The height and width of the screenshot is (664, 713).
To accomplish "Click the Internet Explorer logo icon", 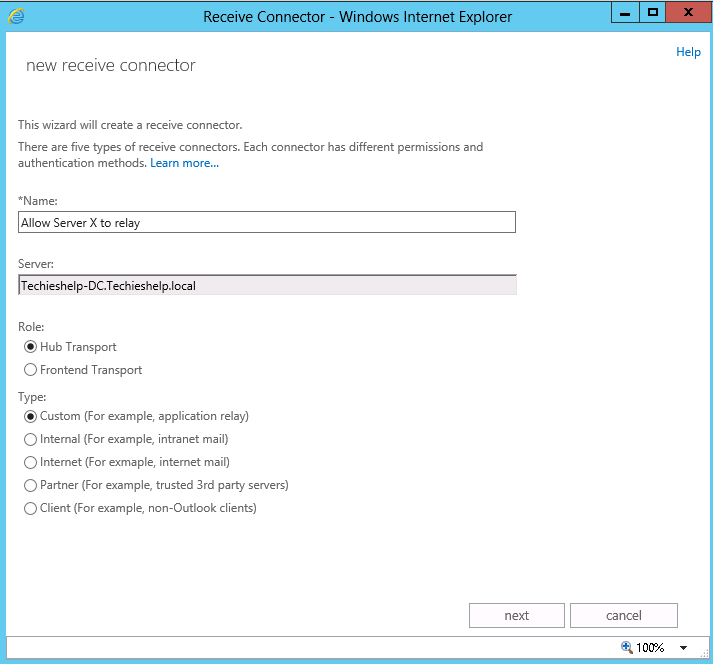I will (16, 17).
